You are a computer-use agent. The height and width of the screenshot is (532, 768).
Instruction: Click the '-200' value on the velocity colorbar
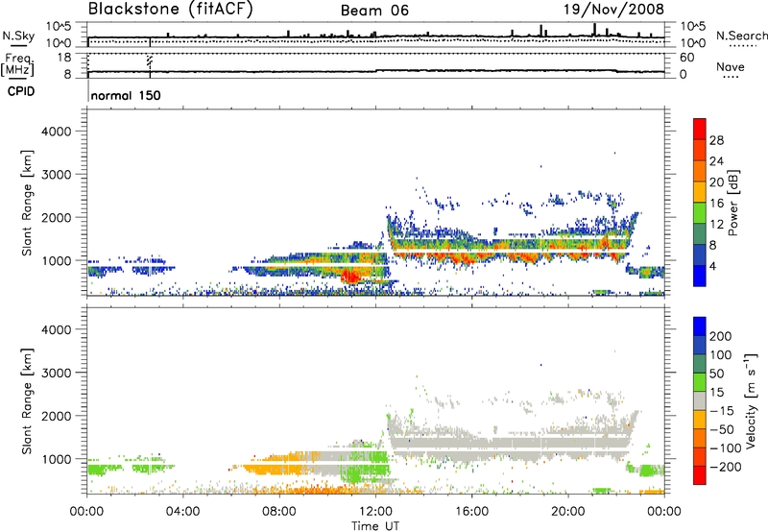(x=725, y=467)
